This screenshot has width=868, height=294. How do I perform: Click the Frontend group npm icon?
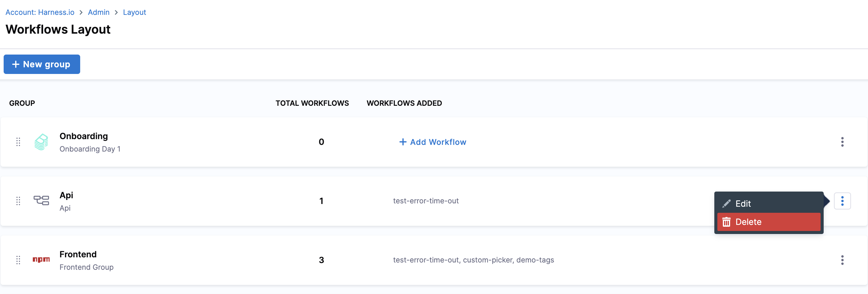41,260
